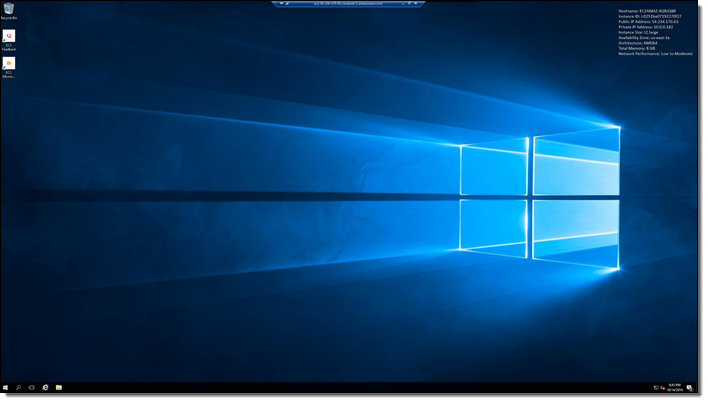Select the EC2 Microsoft desktop shortcut
708x403 pixels.
click(9, 64)
